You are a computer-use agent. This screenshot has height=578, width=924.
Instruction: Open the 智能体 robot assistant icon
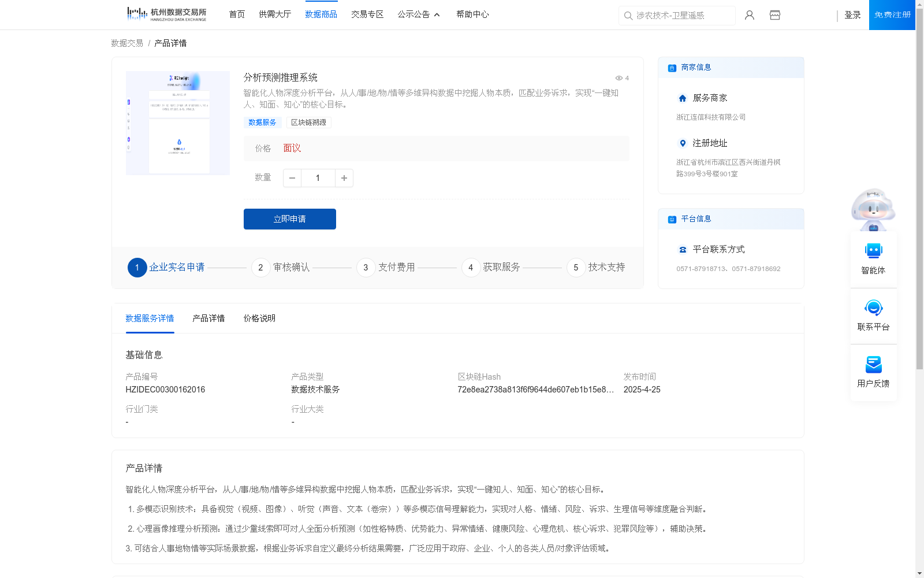tap(874, 251)
